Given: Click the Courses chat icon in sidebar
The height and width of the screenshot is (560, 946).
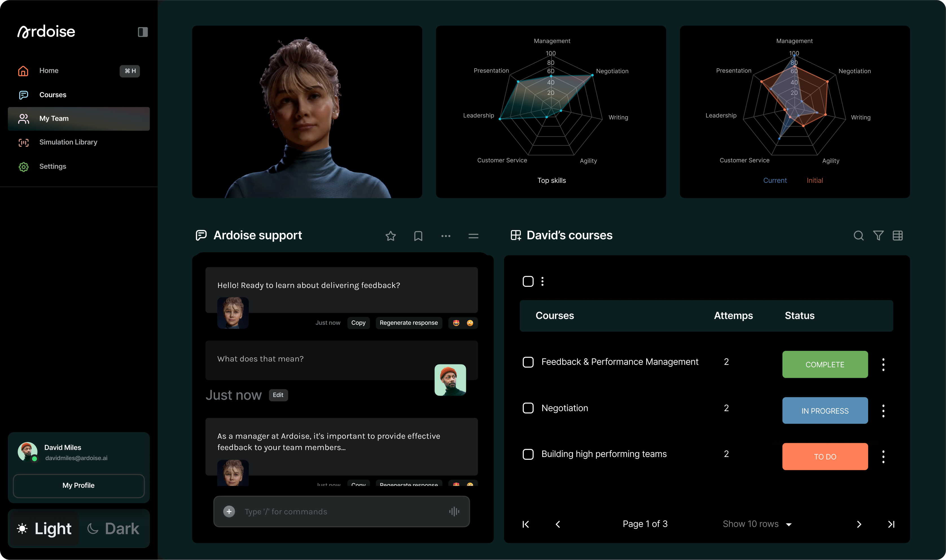Looking at the screenshot, I should tap(23, 95).
